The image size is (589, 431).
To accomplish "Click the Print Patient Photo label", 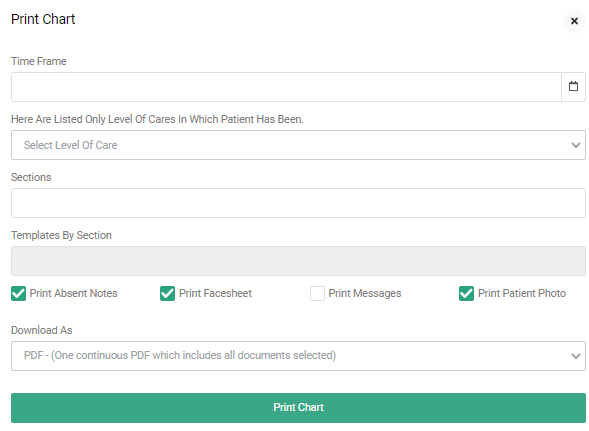I will click(522, 293).
